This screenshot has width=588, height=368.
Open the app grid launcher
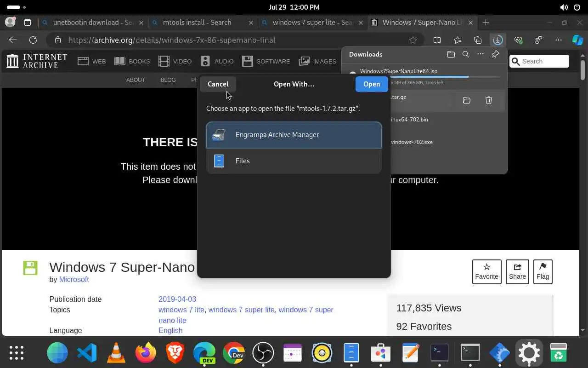click(x=17, y=353)
